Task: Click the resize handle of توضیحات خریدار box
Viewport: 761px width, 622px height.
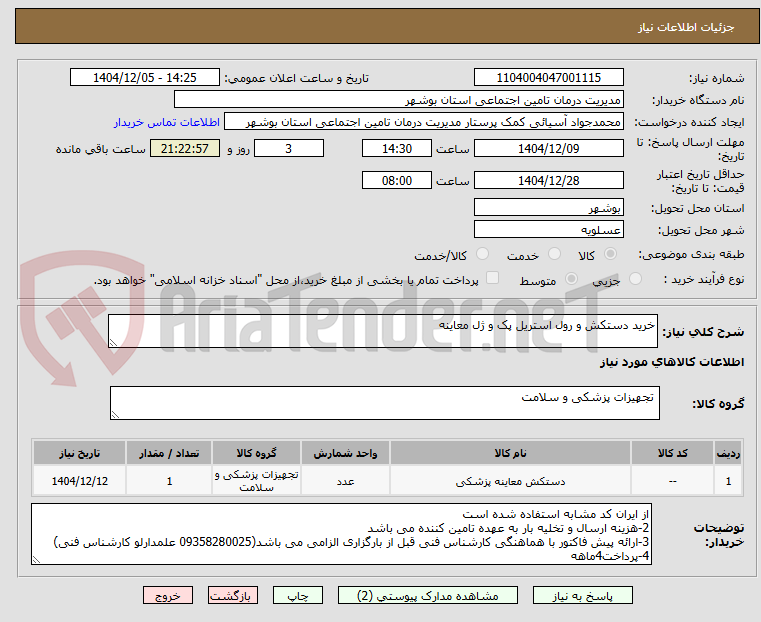Action: coord(36,559)
